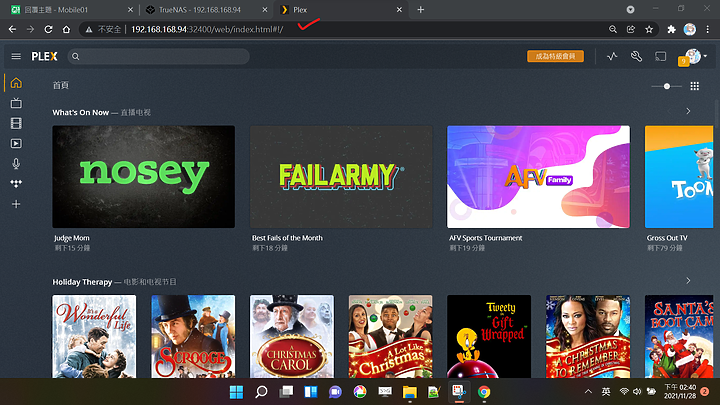Viewport: 720px width, 405px height.
Task: Open It's a Wonderful Life poster
Action: coord(94,337)
